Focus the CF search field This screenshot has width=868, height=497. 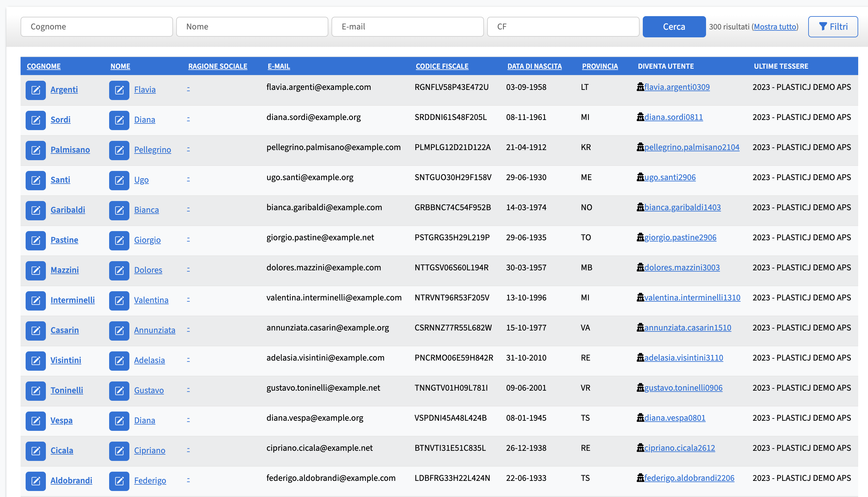point(563,27)
